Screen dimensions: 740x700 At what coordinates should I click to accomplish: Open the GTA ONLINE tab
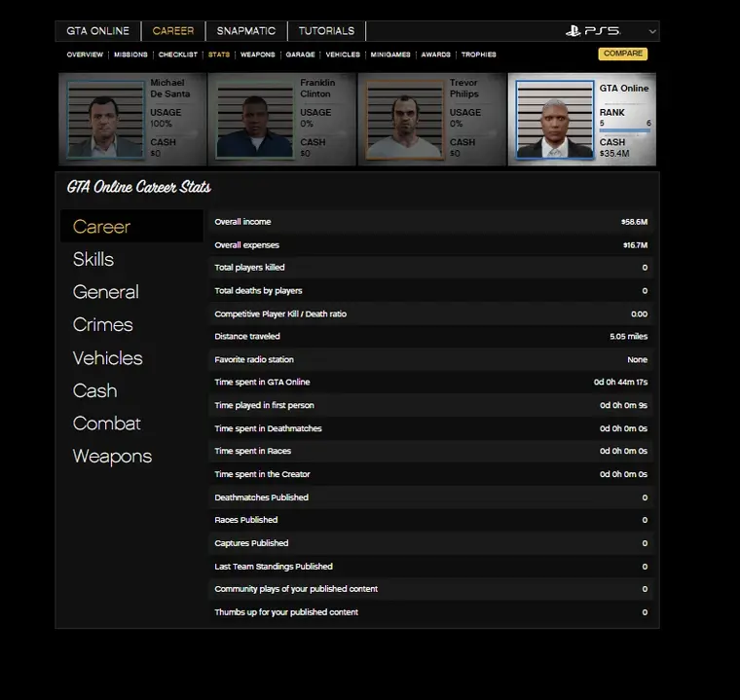97,31
